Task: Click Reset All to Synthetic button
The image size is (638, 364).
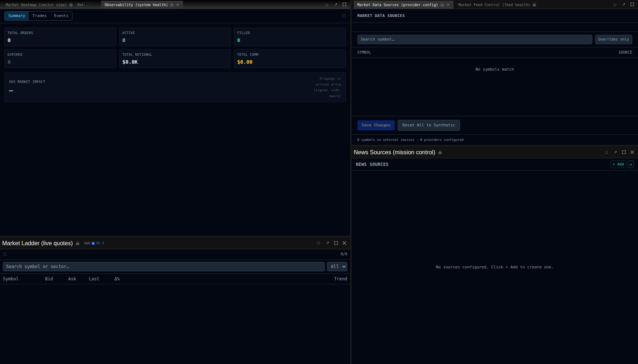Action: pyautogui.click(x=428, y=125)
